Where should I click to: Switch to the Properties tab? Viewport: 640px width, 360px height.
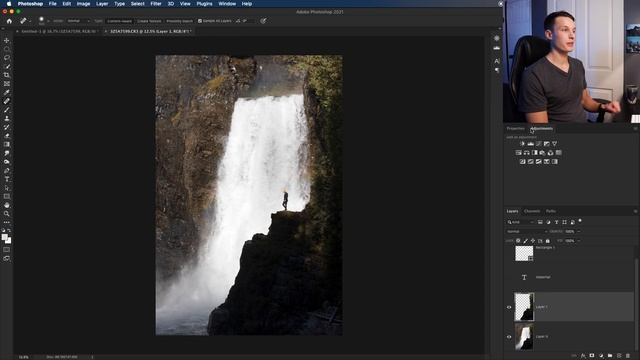click(516, 129)
